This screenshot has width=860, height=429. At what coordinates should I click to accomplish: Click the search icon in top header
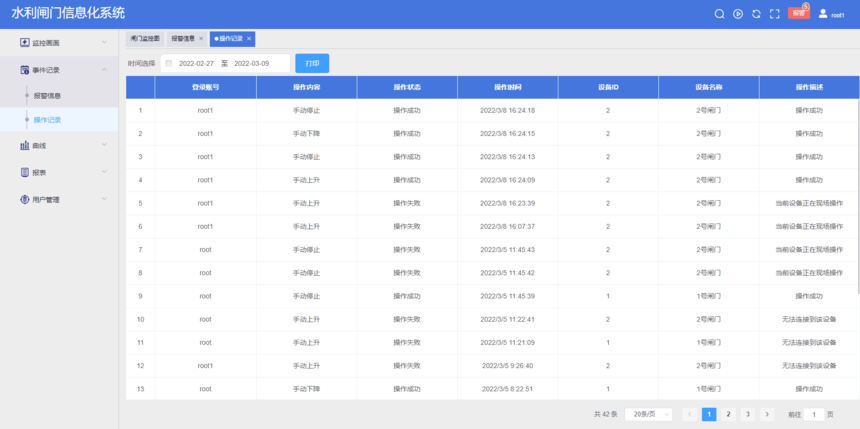pyautogui.click(x=719, y=14)
